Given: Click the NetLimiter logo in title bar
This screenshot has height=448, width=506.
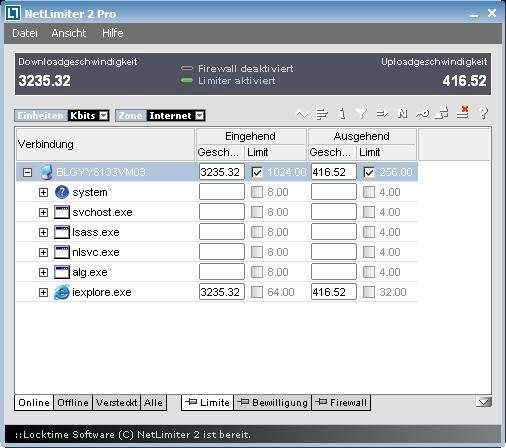Looking at the screenshot, I should [x=13, y=14].
